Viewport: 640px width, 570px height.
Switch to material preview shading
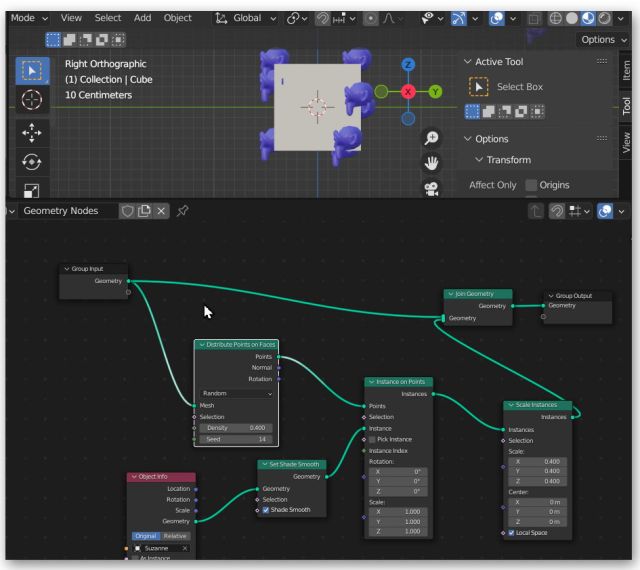coord(588,18)
